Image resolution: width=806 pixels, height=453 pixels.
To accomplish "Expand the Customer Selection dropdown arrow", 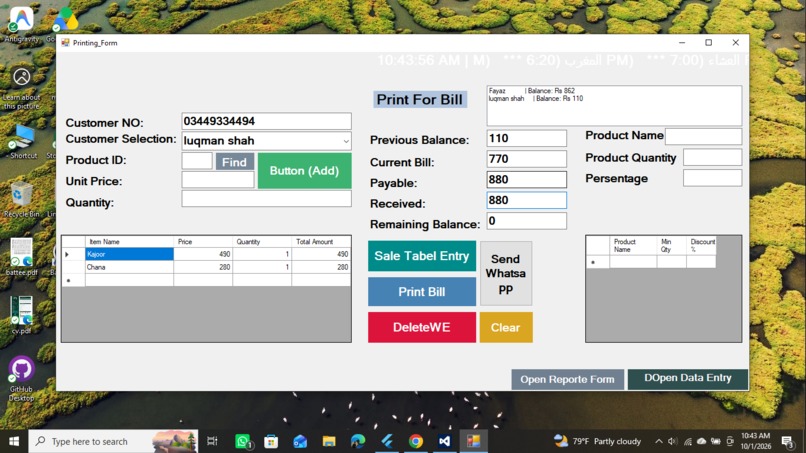I will click(x=346, y=141).
